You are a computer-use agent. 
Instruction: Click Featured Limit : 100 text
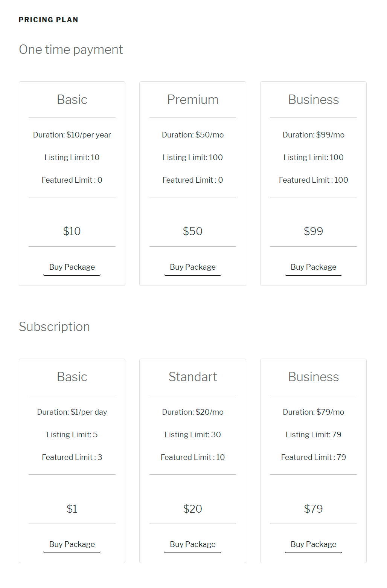313,180
